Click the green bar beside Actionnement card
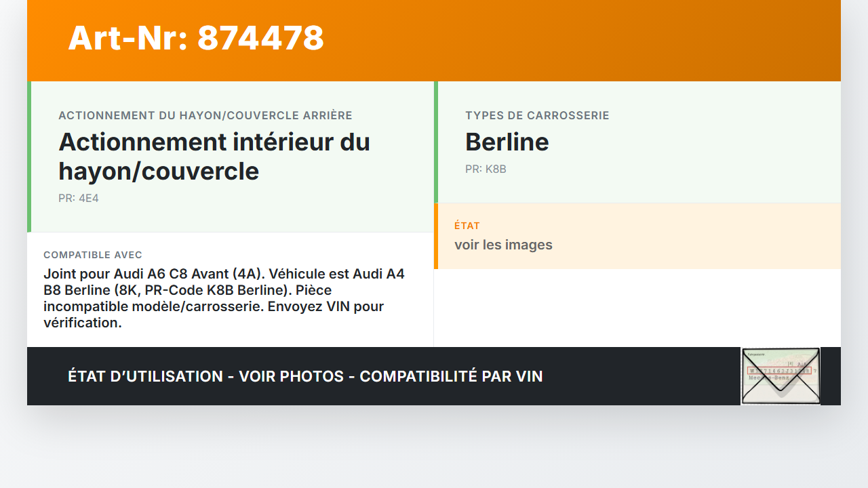 click(29, 157)
